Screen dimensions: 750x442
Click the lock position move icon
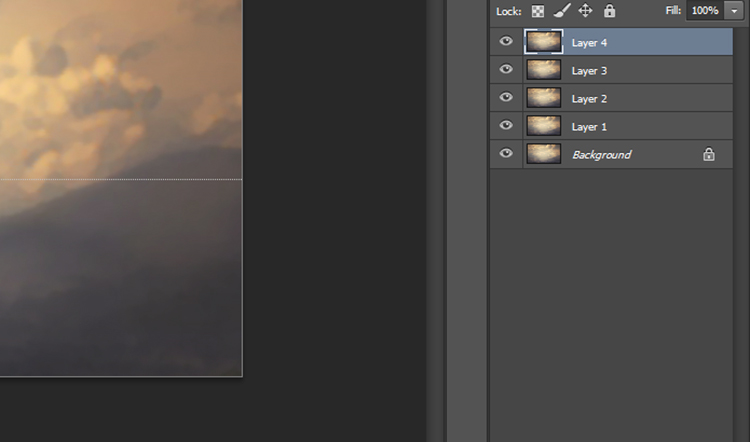(585, 11)
